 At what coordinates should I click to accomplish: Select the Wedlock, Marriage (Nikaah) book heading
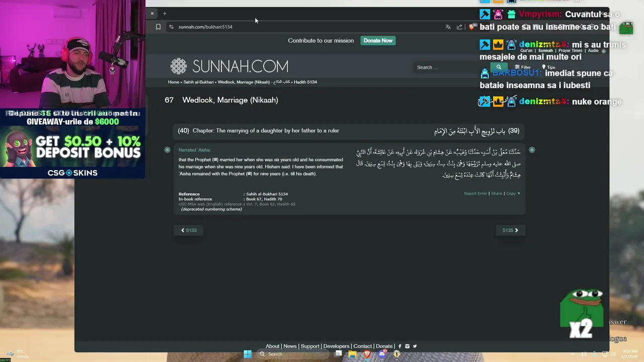coord(230,100)
